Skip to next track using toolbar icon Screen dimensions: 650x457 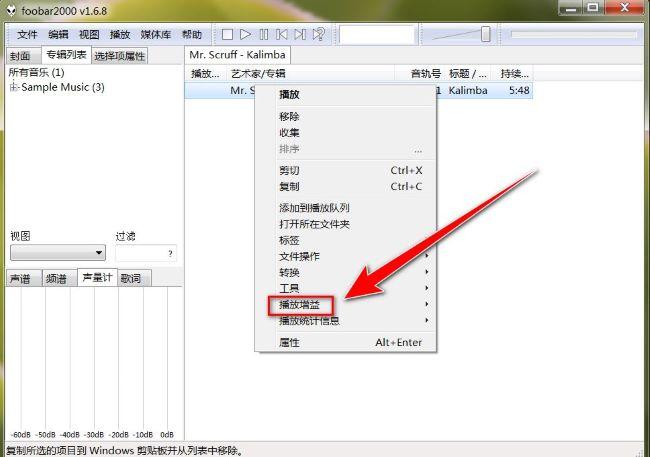[300, 35]
